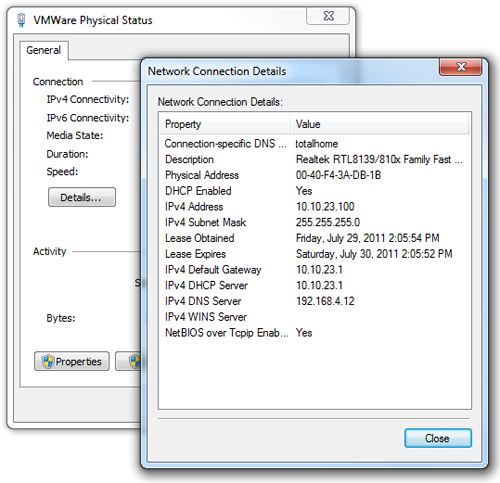500x483 pixels.
Task: Click the shield icon on the Properties button
Action: point(48,361)
